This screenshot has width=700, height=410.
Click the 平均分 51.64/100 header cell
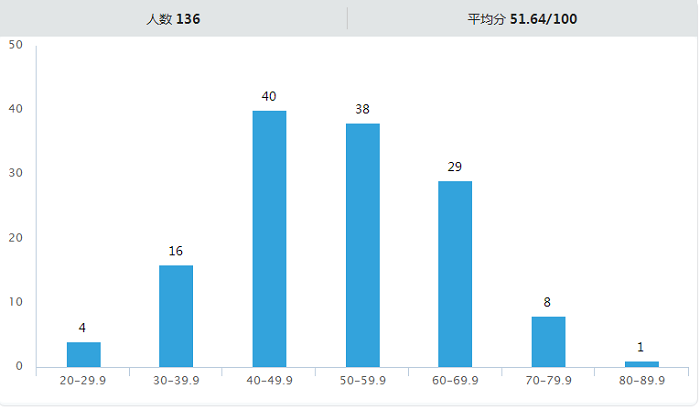(522, 19)
